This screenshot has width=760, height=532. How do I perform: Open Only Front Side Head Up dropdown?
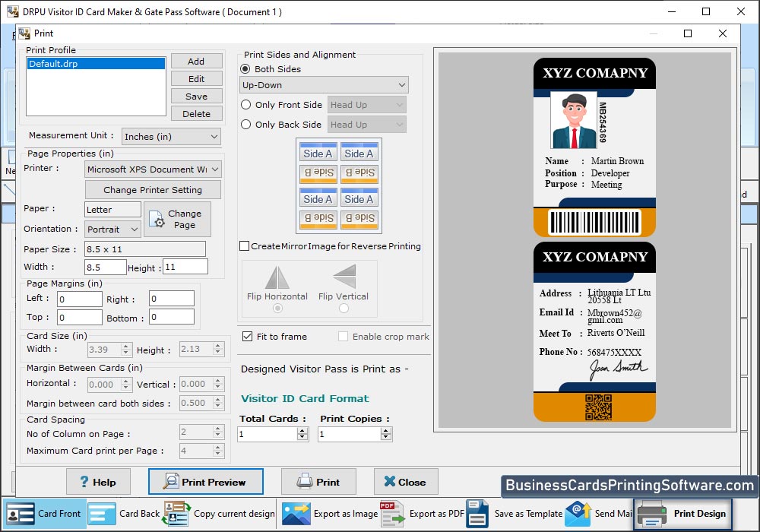pyautogui.click(x=367, y=105)
